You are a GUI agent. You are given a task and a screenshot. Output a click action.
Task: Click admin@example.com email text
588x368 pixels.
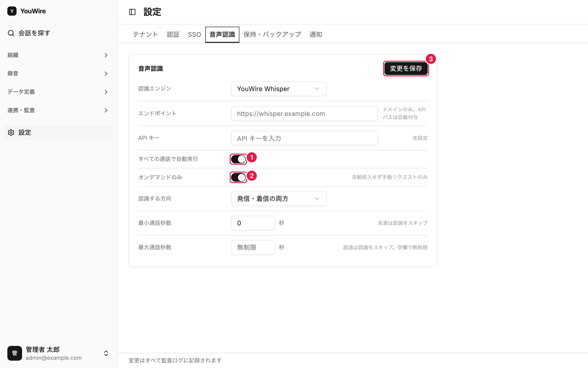[54, 358]
